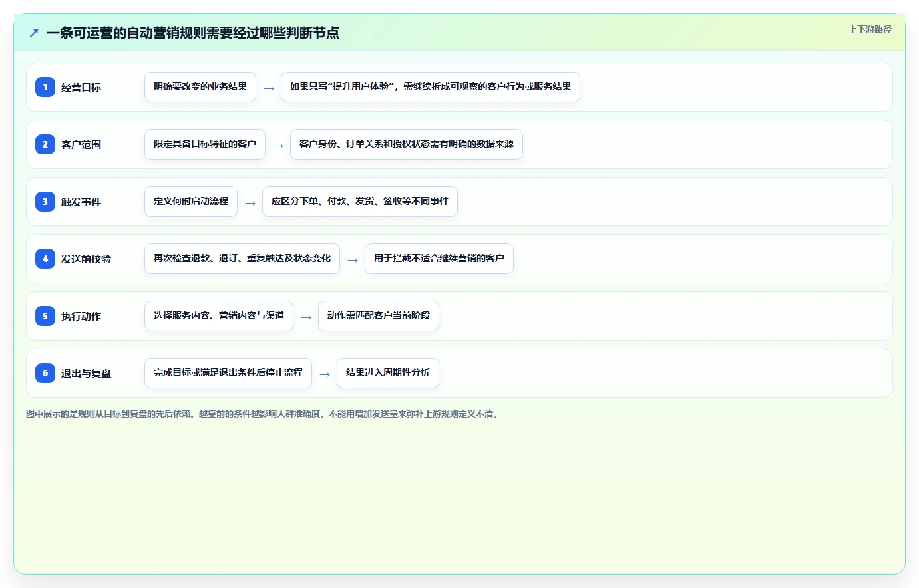Click the arrow in the 执行动作 row
The image size is (919, 588).
click(x=306, y=317)
